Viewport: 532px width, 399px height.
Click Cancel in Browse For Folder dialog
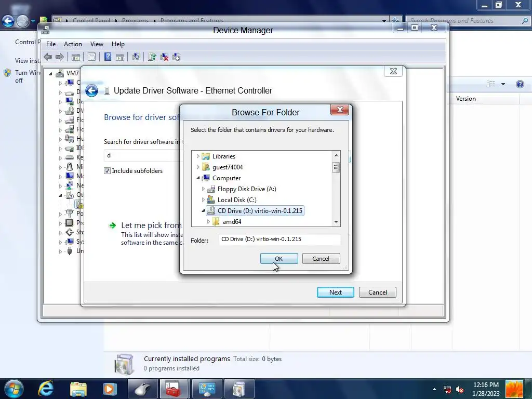[x=321, y=259]
